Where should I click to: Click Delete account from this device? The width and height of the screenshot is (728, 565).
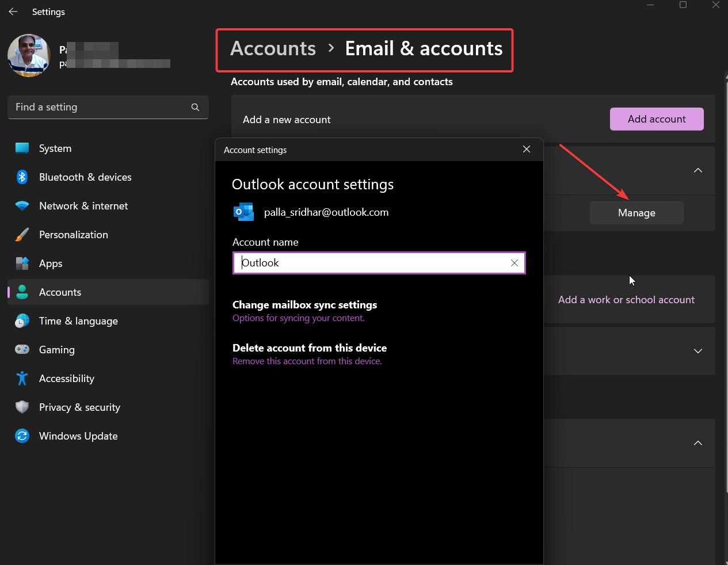[x=310, y=354]
